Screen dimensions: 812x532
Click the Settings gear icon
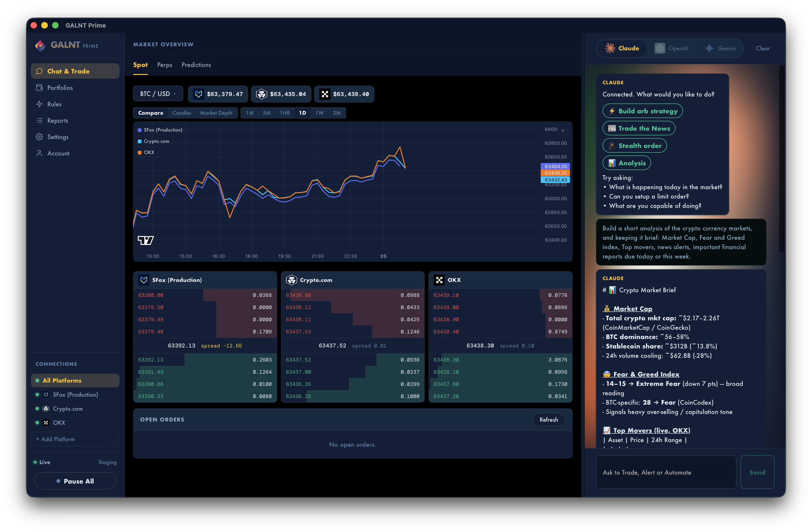[x=40, y=137]
